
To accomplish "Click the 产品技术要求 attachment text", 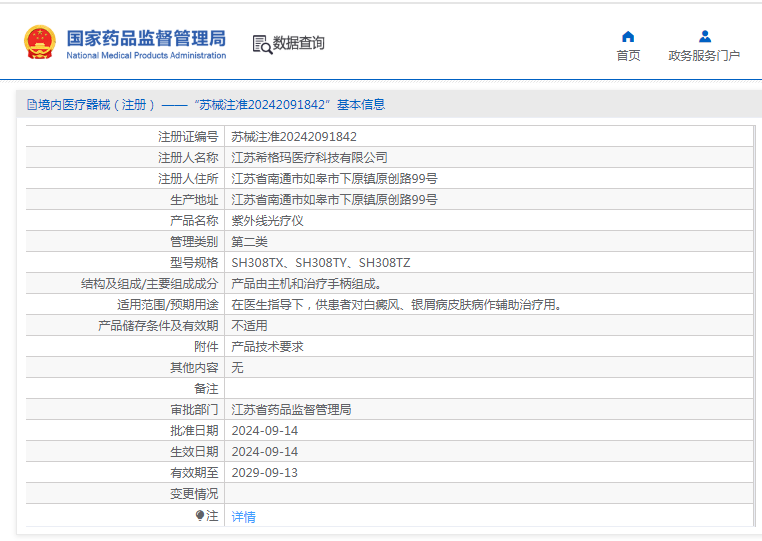I will pos(267,347).
